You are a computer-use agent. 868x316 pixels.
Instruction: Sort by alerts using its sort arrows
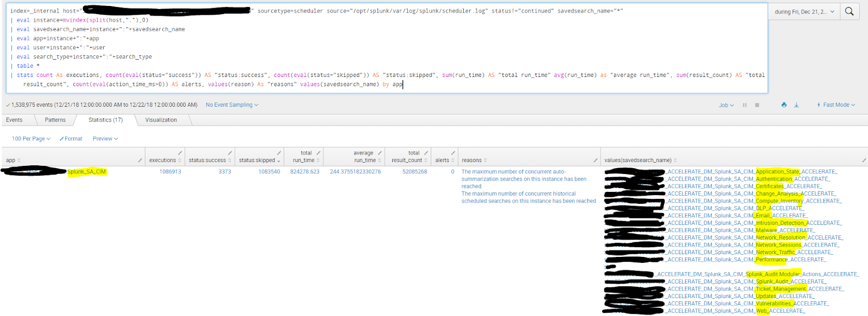pos(453,160)
